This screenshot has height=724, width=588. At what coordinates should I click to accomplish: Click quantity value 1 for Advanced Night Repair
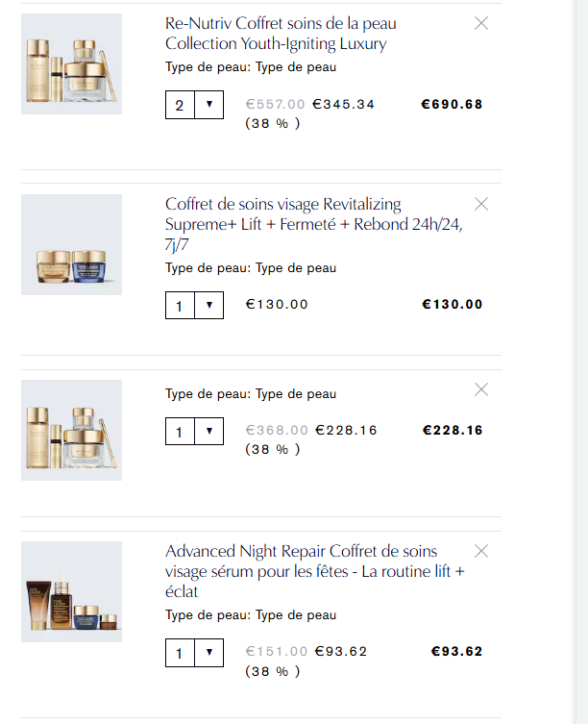180,652
